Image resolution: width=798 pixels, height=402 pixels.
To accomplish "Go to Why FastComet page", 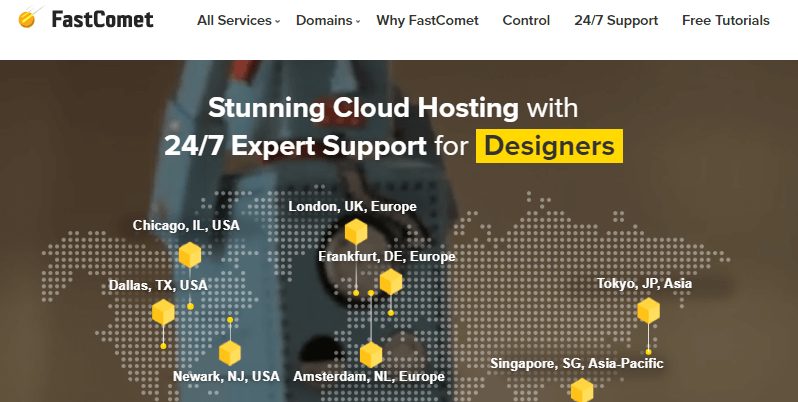I will (x=428, y=20).
